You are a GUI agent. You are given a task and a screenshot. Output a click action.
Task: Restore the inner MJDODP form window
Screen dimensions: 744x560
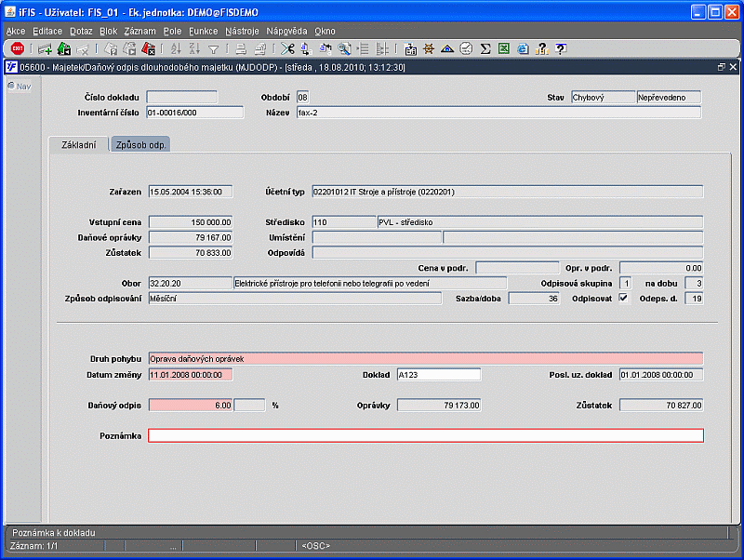pyautogui.click(x=722, y=67)
